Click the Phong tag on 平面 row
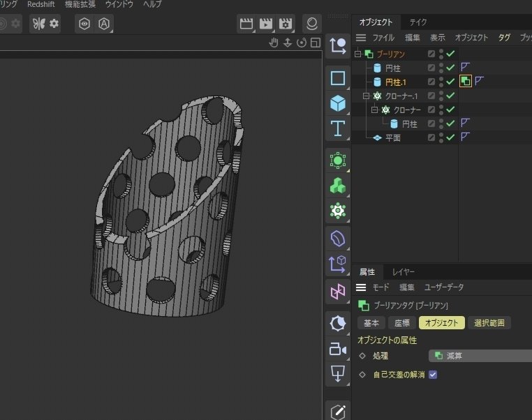This screenshot has width=532, height=420. [x=465, y=137]
